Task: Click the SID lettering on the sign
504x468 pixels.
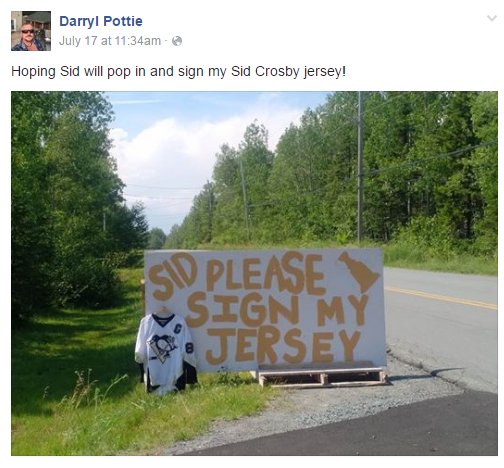Action: point(172,275)
